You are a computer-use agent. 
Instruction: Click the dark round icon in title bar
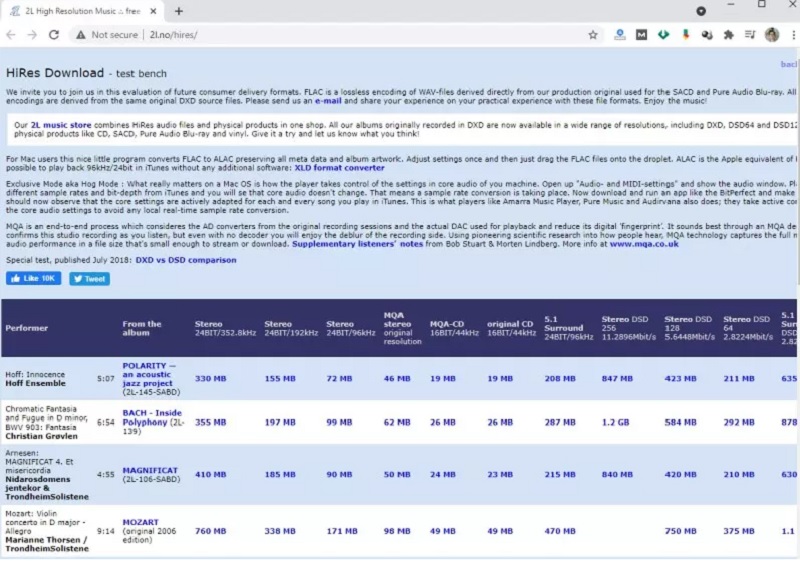701,11
